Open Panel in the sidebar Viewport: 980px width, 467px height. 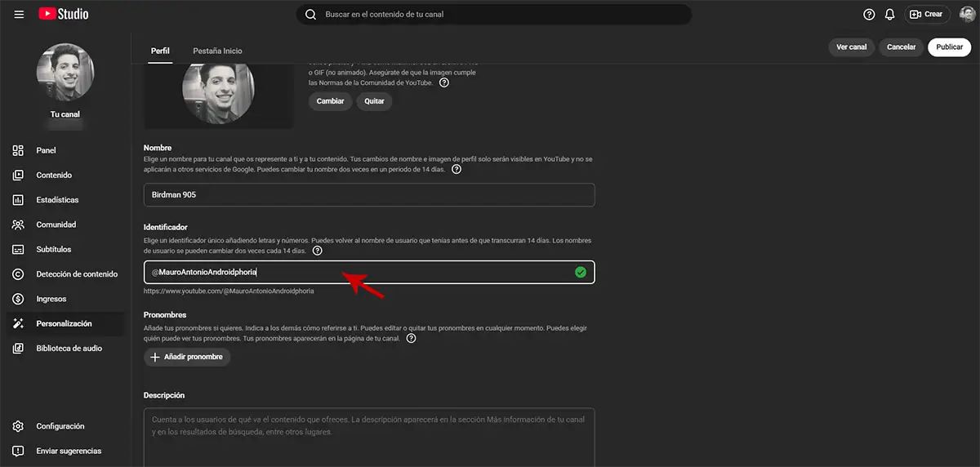(65, 150)
